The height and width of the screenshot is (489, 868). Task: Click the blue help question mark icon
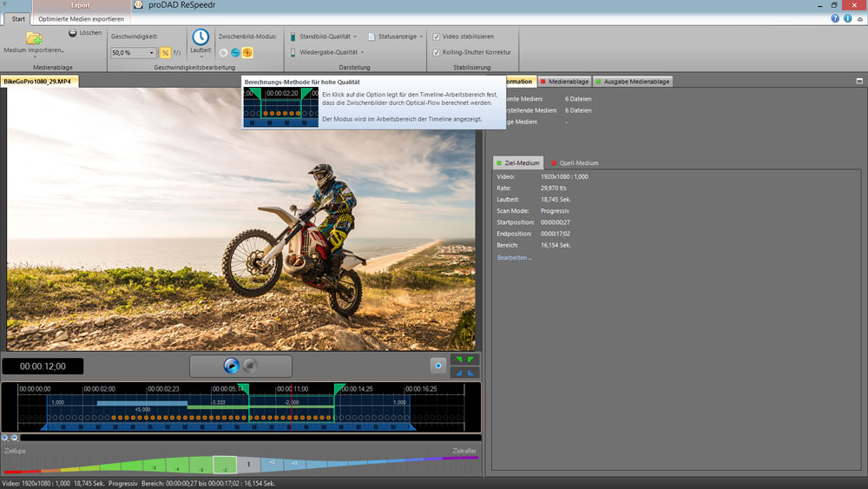tap(835, 17)
